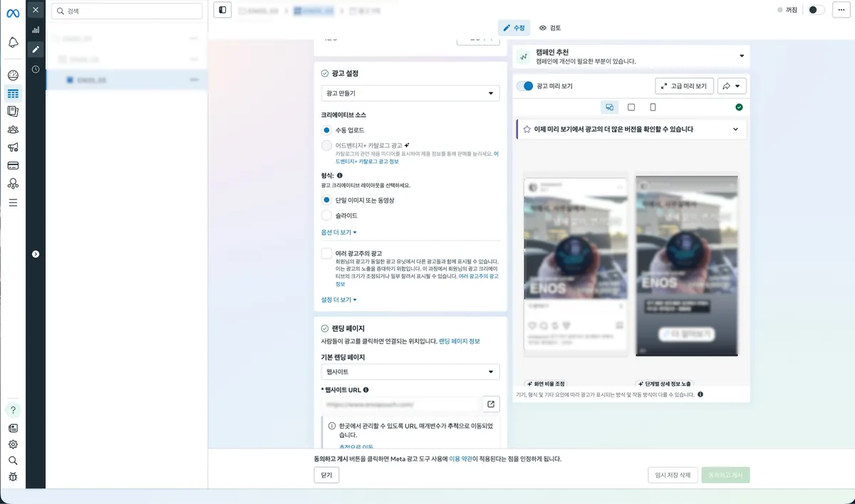Click the Meta logo icon
This screenshot has height=504, width=855.
[13, 14]
